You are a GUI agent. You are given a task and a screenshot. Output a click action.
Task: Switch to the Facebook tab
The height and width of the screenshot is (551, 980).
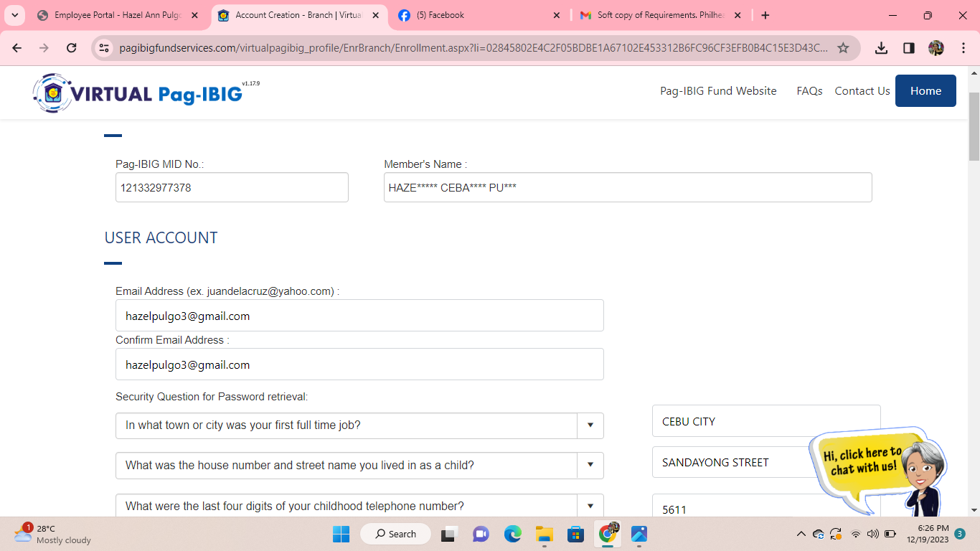(477, 15)
